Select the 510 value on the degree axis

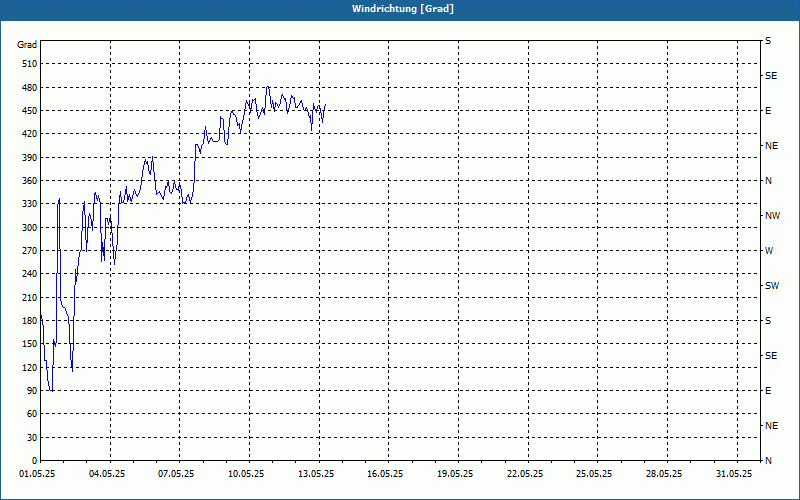(x=30, y=64)
